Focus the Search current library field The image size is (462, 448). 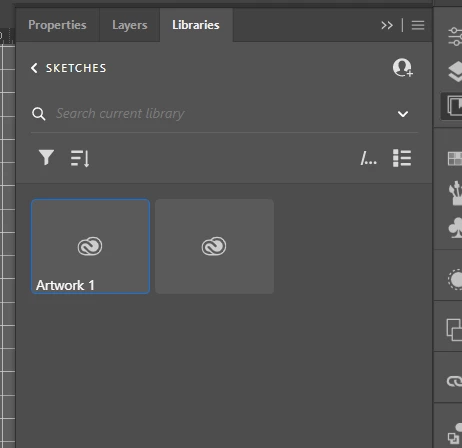[x=224, y=114]
